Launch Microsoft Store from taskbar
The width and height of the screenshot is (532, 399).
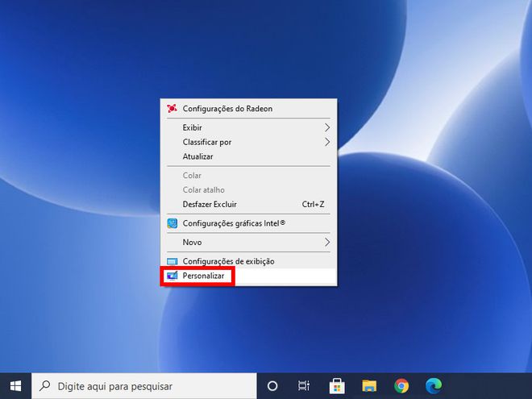[x=337, y=386]
